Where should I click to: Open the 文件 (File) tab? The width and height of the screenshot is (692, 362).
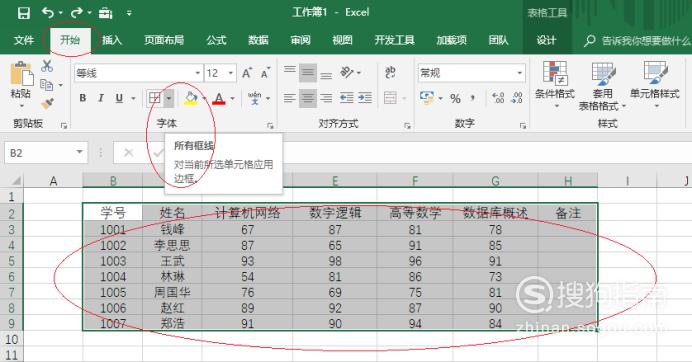click(24, 40)
